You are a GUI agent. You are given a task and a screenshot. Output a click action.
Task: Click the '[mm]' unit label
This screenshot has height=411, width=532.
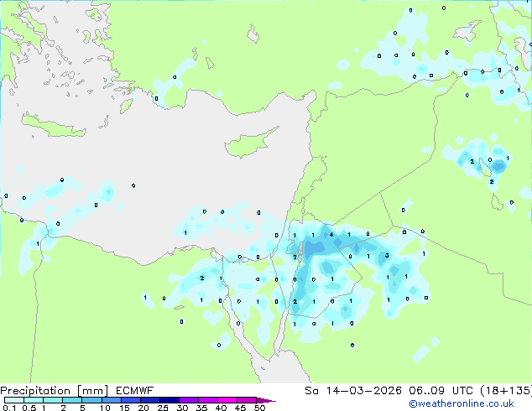(92, 391)
